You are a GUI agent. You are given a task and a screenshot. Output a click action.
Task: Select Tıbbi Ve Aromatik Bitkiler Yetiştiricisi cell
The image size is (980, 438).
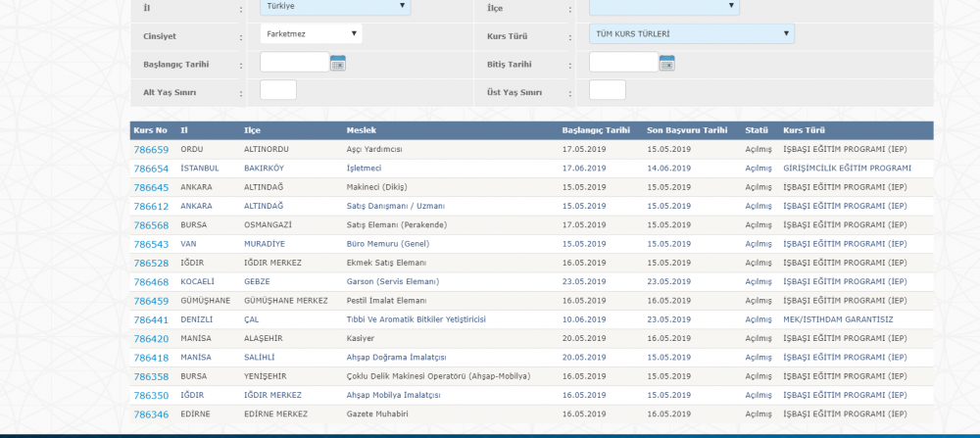coord(416,319)
